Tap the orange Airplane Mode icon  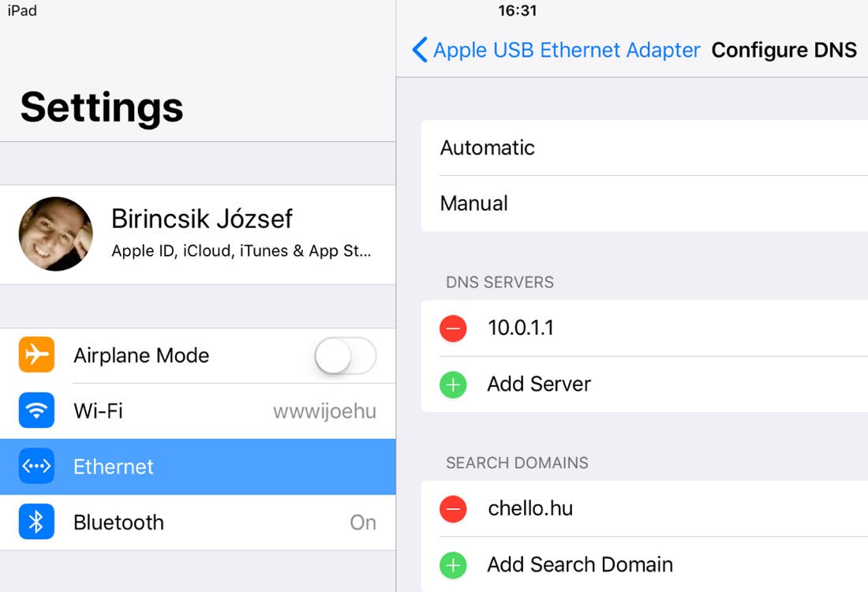(x=36, y=354)
